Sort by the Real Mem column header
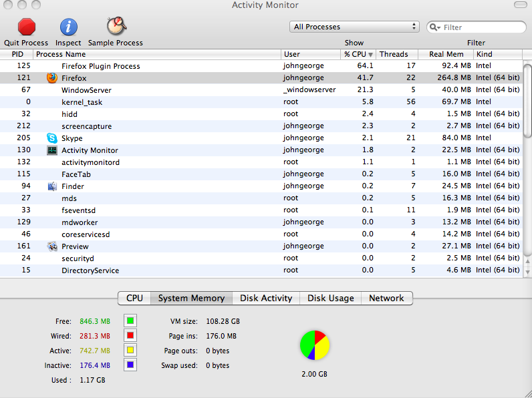Viewport: 532px width, 398px height. (x=446, y=54)
